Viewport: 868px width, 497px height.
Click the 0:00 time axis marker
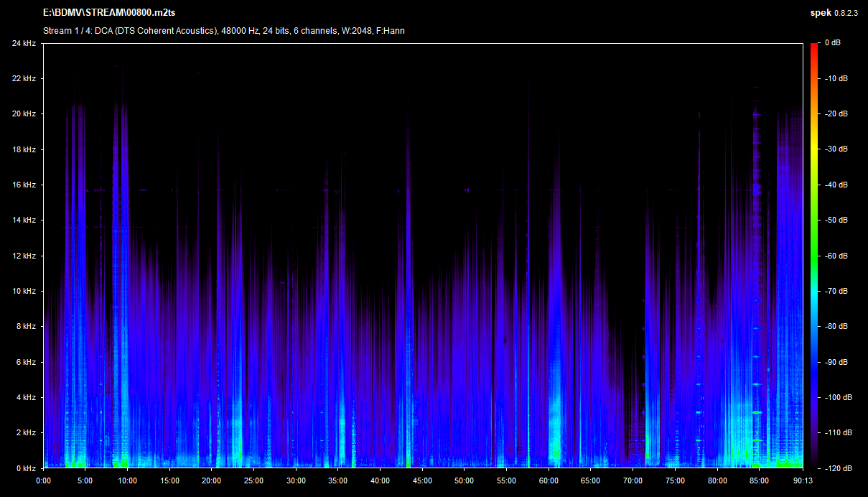pyautogui.click(x=43, y=480)
